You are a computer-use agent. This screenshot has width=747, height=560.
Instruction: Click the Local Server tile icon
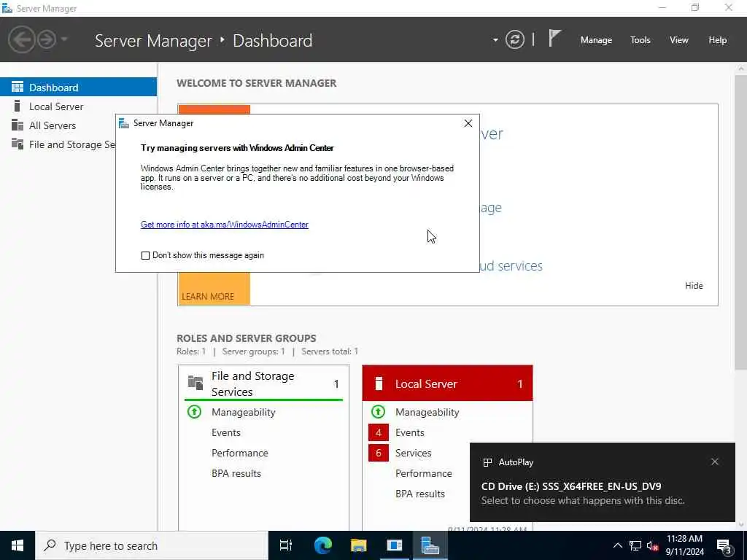pos(379,384)
